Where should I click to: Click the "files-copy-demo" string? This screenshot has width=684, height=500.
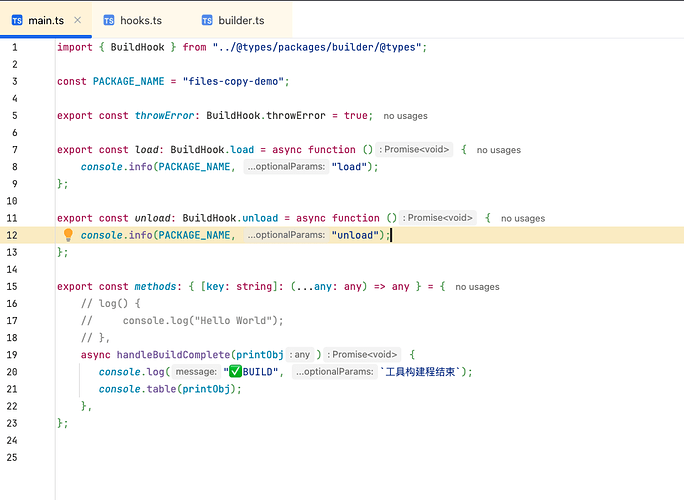pos(233,82)
